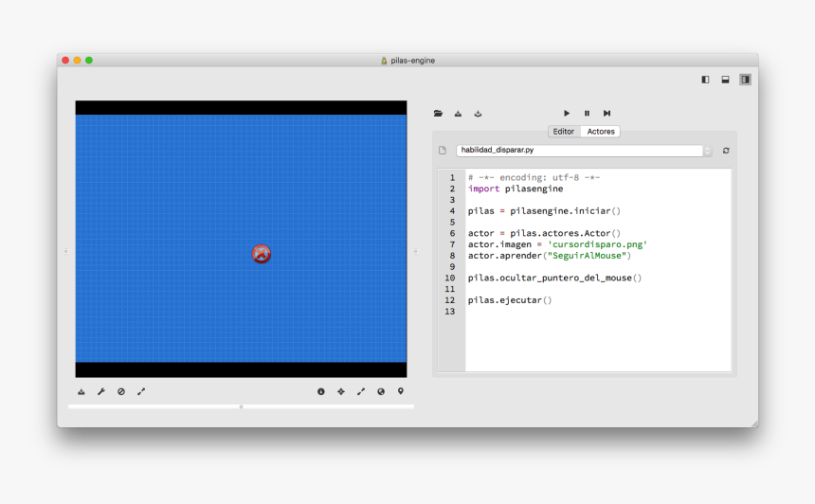This screenshot has height=504, width=815.
Task: Click the slider handle below the canvas
Action: [241, 406]
